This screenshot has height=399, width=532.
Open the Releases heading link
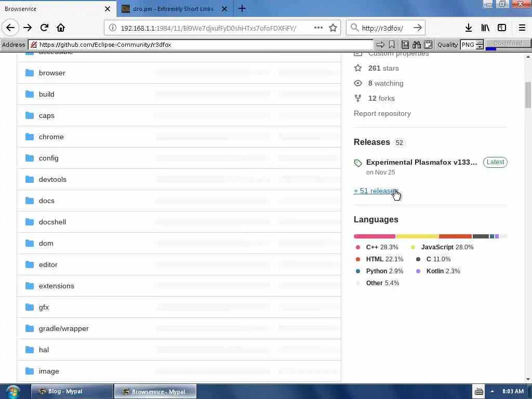tap(371, 142)
